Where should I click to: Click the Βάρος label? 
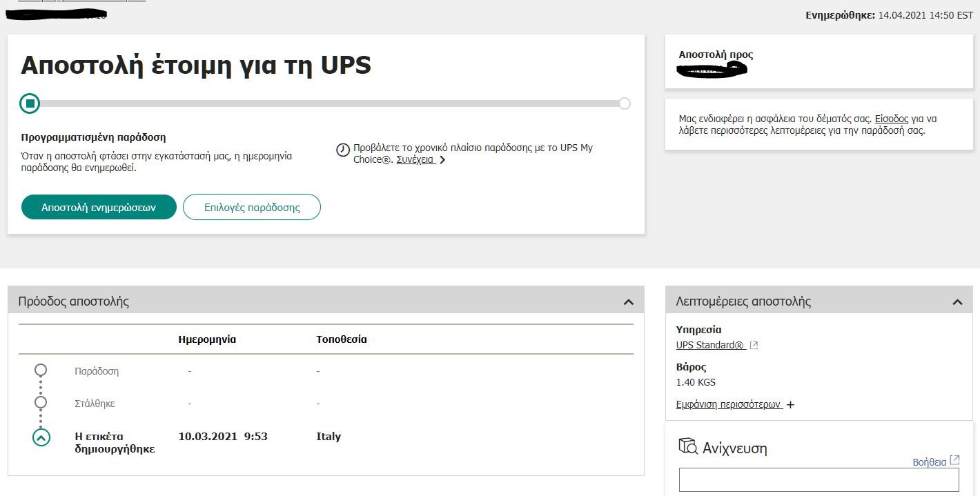coord(692,367)
